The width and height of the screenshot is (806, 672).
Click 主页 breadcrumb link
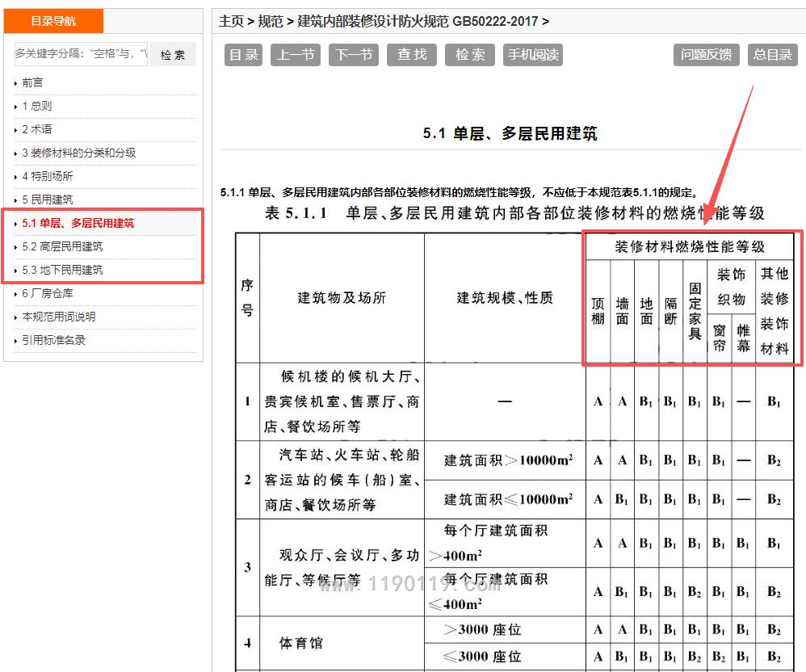click(231, 21)
